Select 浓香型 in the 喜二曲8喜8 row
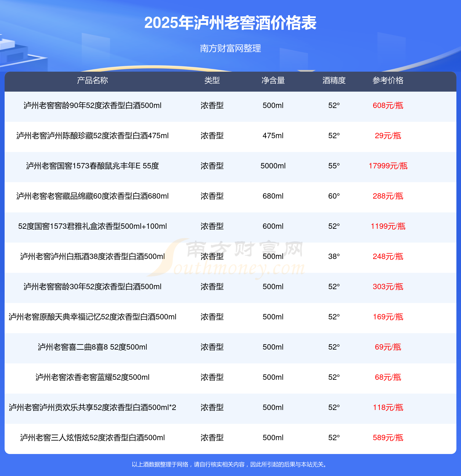 tap(212, 347)
